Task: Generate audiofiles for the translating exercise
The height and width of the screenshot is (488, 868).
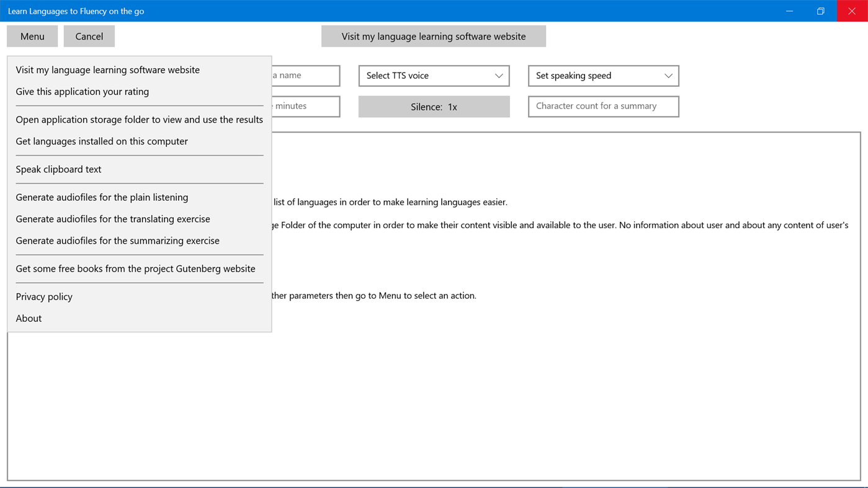Action: (x=112, y=218)
